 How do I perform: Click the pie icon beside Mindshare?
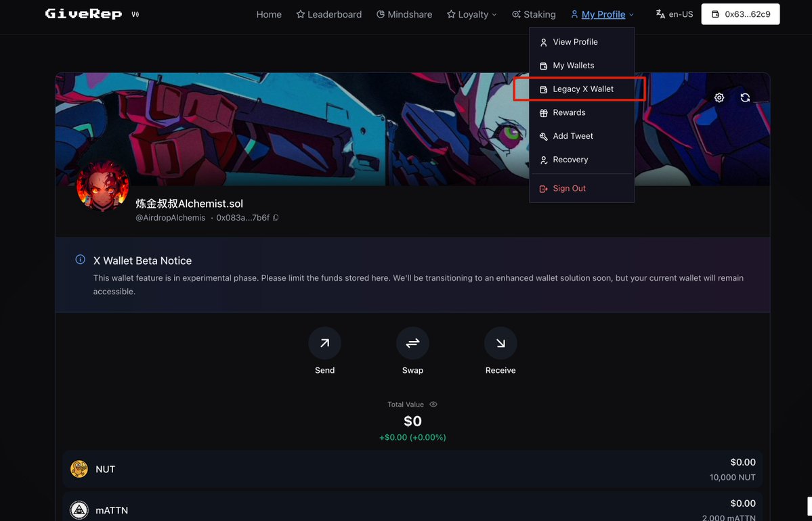pyautogui.click(x=381, y=14)
